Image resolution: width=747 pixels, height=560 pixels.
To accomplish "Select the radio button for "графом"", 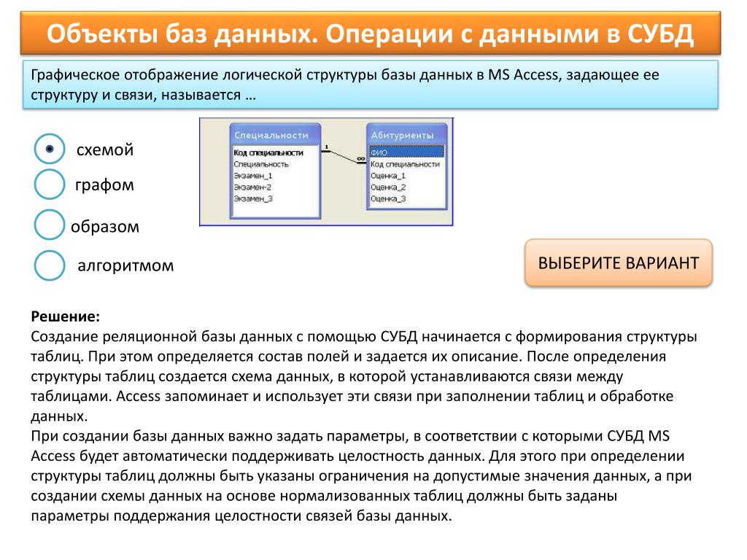I will 50,184.
